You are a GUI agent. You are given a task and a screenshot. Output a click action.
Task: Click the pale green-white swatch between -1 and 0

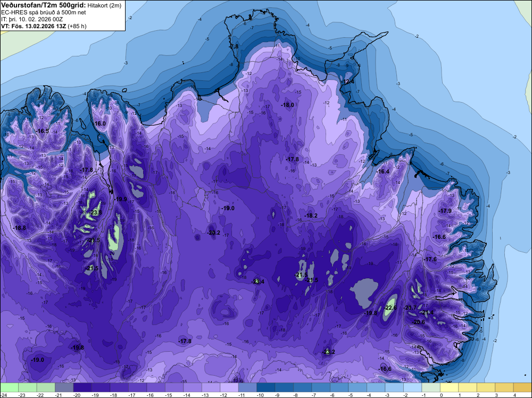[x=430, y=387]
